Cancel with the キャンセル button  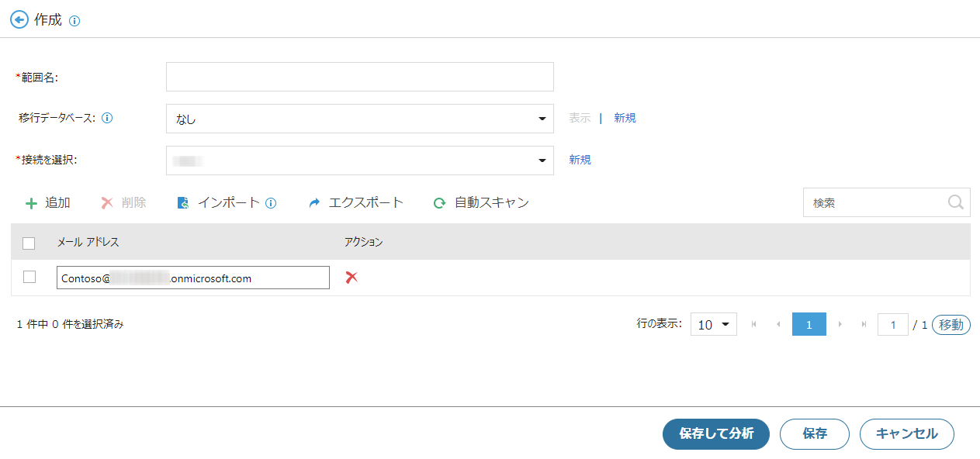[x=907, y=434]
